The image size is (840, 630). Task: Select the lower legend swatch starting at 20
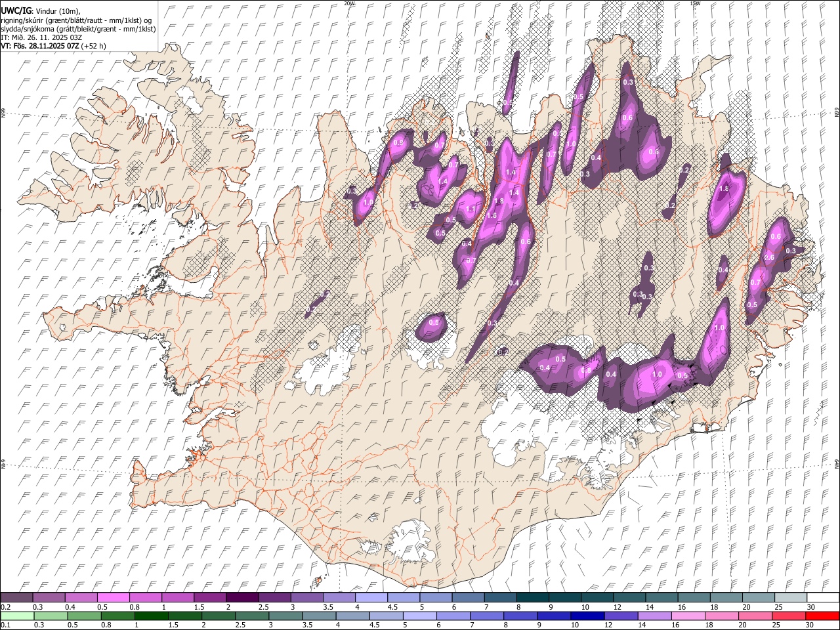pyautogui.click(x=755, y=616)
